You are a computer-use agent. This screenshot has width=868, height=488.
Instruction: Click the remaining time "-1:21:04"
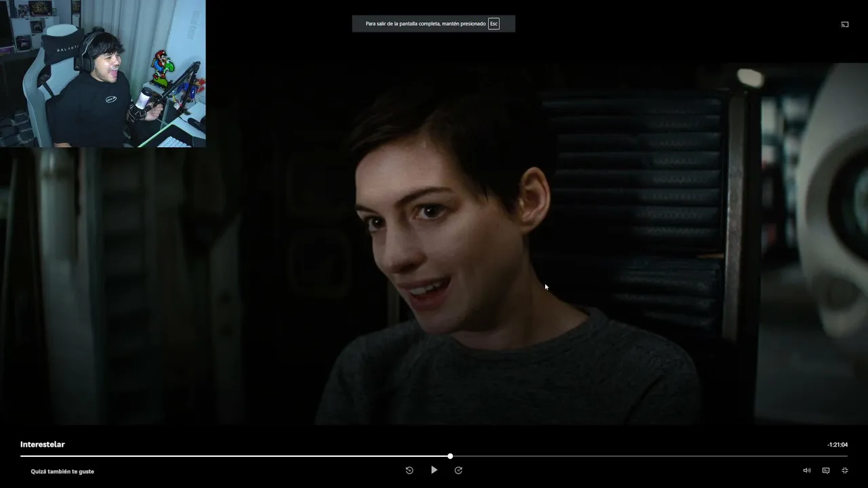point(837,445)
